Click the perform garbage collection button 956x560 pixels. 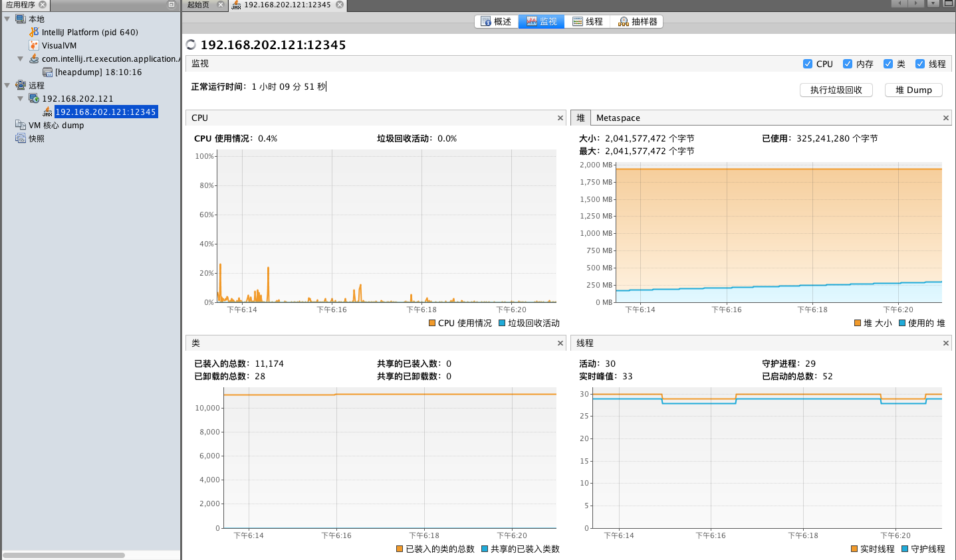click(836, 90)
